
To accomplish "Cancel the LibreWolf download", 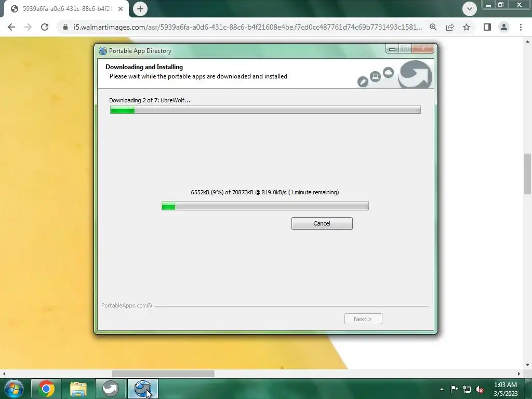I will [322, 223].
